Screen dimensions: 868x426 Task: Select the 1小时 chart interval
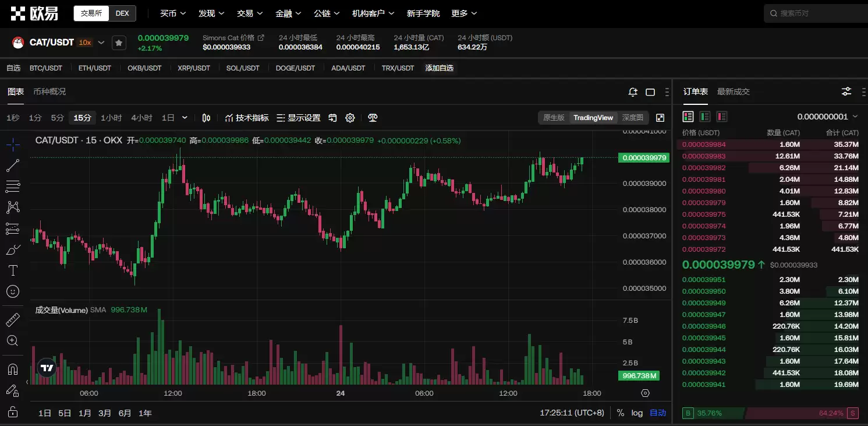pyautogui.click(x=111, y=118)
